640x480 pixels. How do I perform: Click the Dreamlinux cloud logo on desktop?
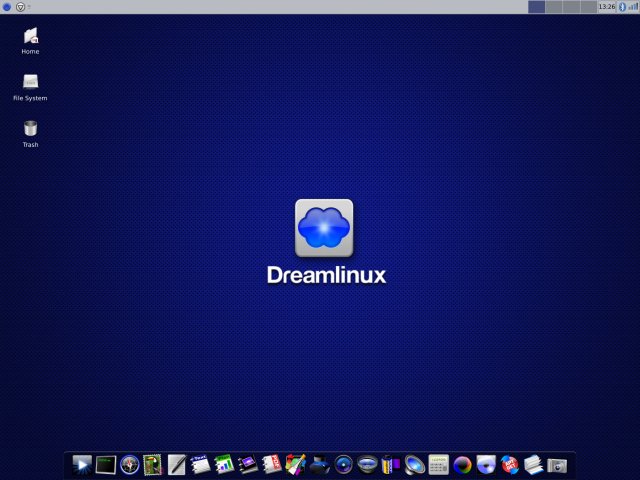(324, 228)
